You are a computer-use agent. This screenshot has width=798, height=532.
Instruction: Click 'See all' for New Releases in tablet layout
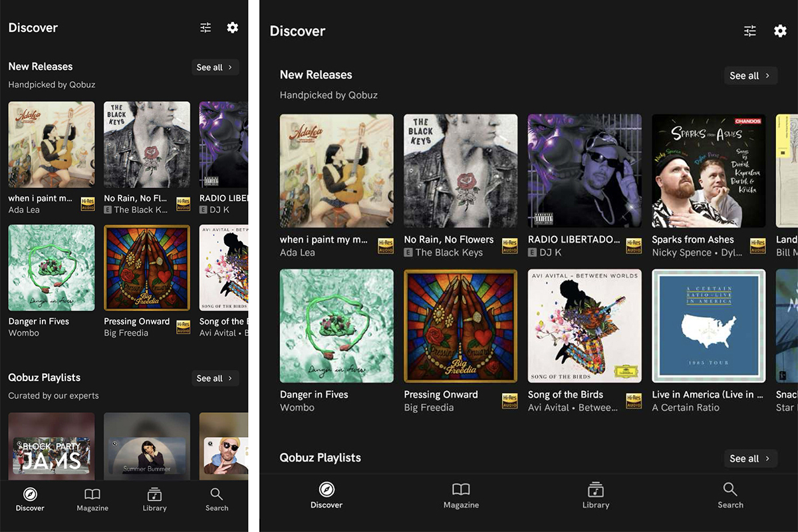coord(750,76)
